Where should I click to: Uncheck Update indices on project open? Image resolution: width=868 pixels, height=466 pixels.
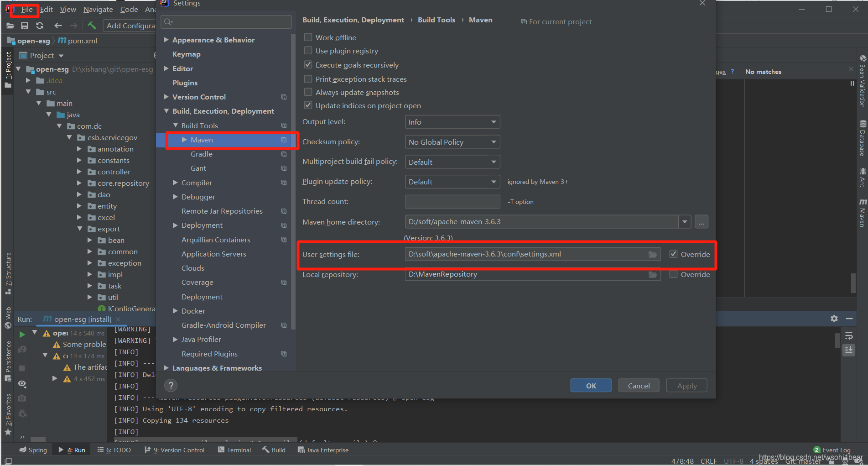tap(308, 105)
